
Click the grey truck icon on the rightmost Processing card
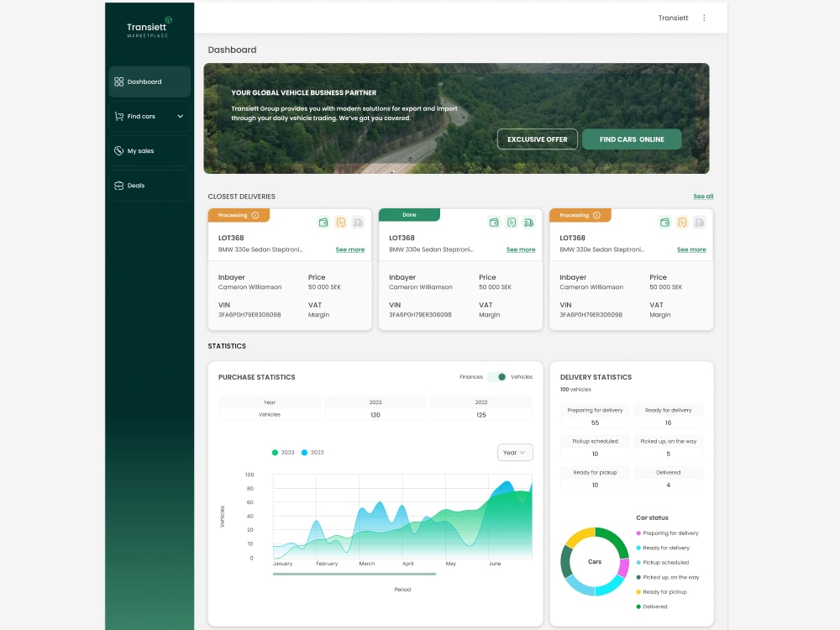tap(699, 223)
